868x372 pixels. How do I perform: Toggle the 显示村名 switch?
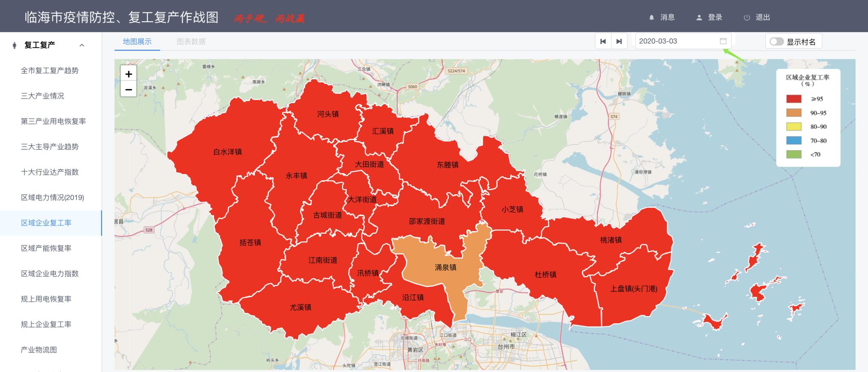pyautogui.click(x=776, y=42)
